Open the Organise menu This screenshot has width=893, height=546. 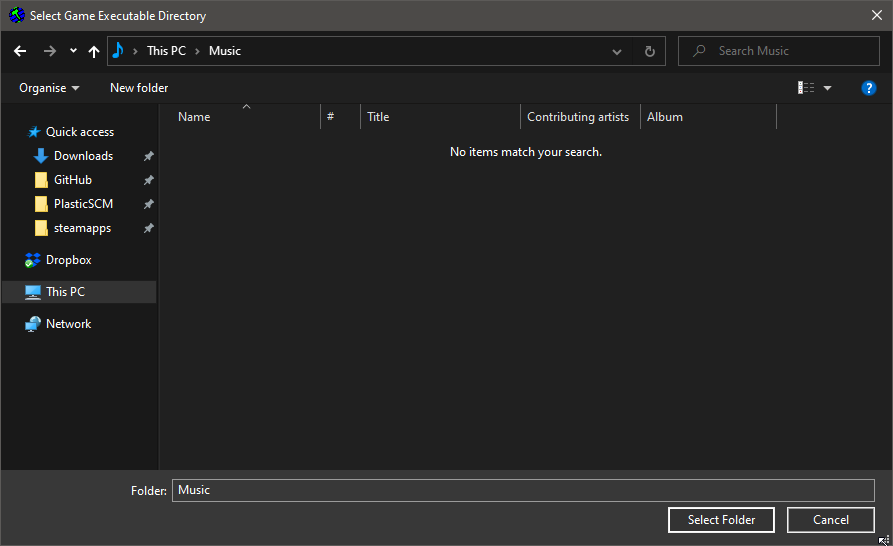click(x=49, y=88)
